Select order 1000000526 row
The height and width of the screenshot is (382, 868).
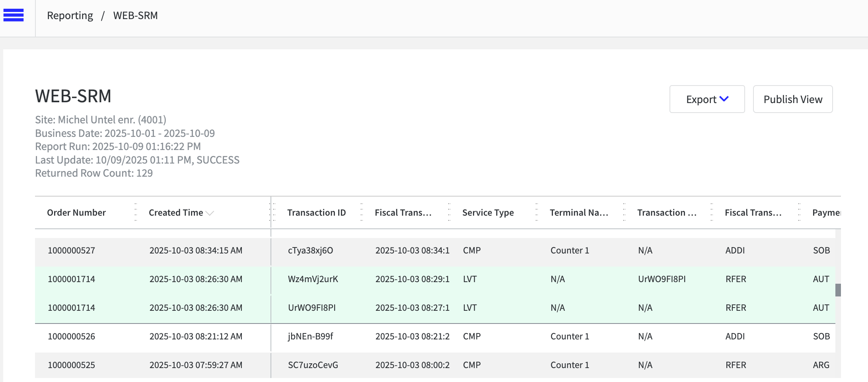(x=72, y=336)
